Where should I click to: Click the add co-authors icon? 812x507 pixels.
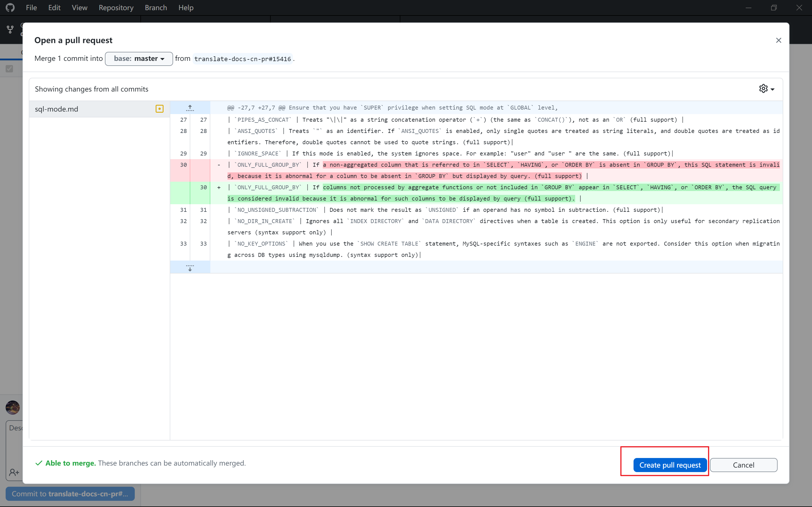(x=14, y=472)
